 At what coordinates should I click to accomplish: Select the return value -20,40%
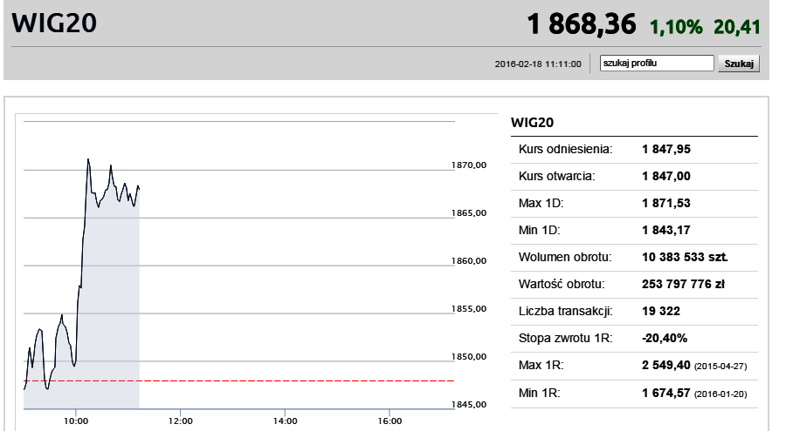[x=664, y=339]
